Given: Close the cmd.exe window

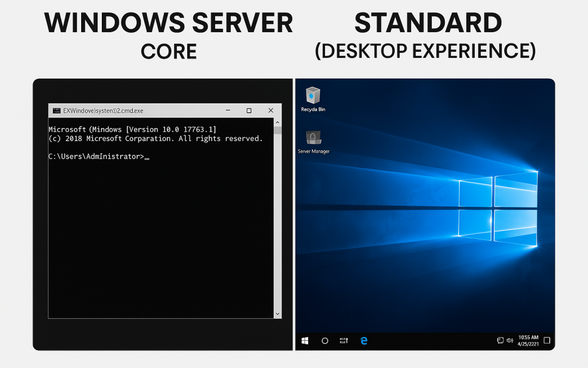Looking at the screenshot, I should pyautogui.click(x=271, y=110).
